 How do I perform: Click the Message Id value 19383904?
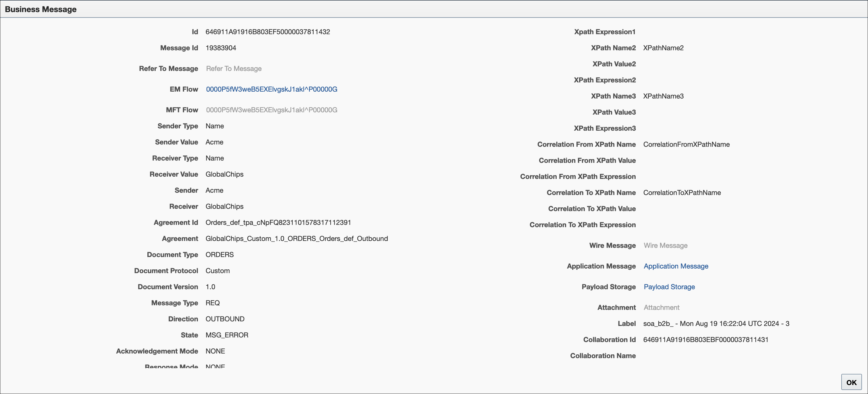(221, 48)
